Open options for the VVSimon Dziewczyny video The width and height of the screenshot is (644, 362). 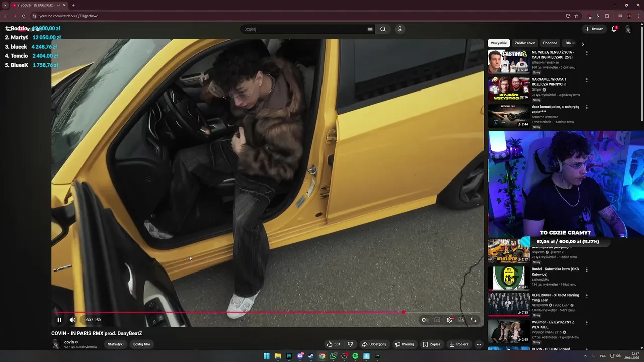[x=587, y=323]
